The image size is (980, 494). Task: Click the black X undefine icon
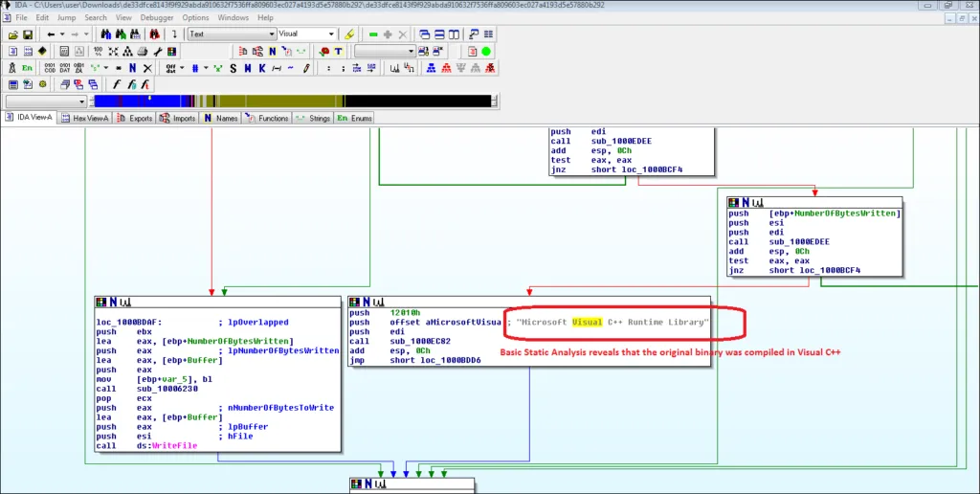pos(147,68)
